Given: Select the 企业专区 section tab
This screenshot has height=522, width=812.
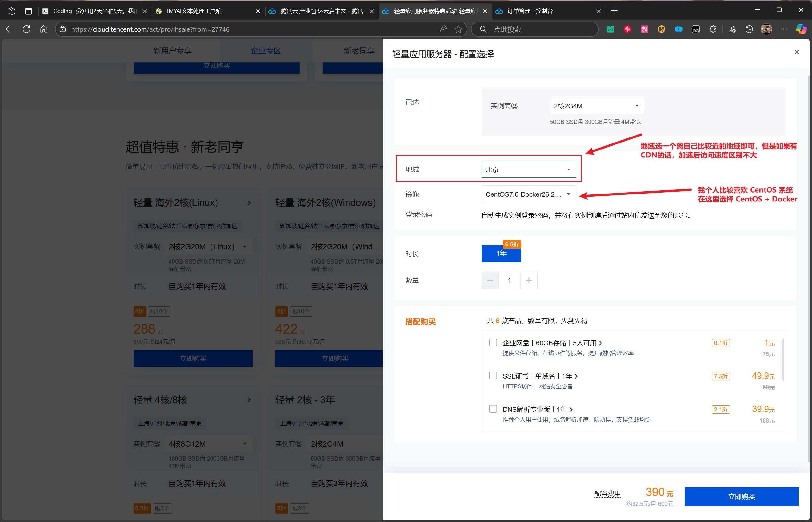Looking at the screenshot, I should click(x=266, y=50).
